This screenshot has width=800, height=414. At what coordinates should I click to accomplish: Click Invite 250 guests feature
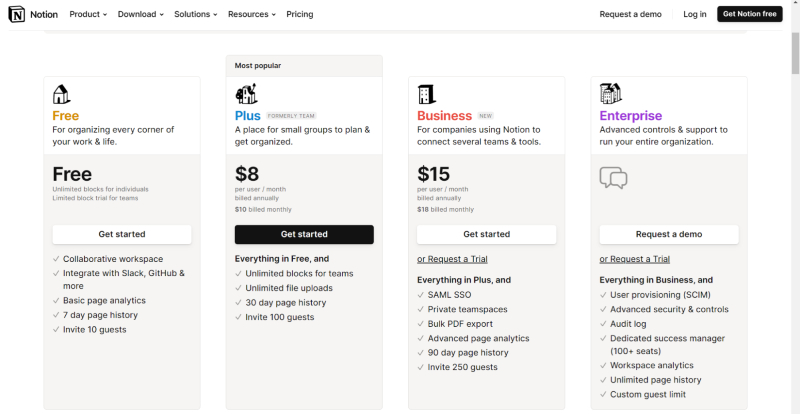(x=462, y=367)
